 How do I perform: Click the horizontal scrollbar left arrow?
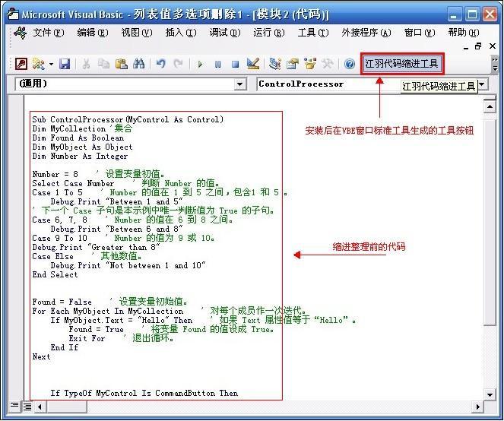(x=40, y=407)
